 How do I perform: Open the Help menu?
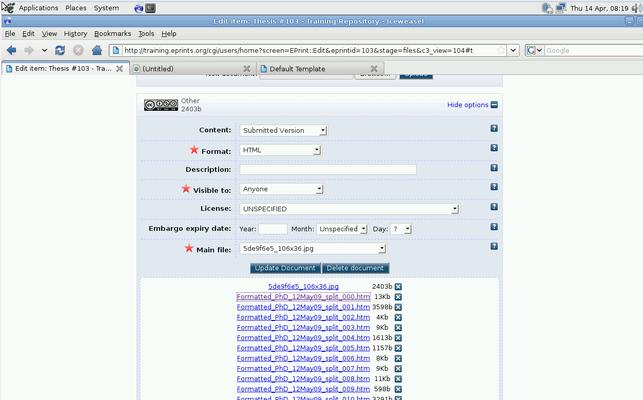[169, 34]
